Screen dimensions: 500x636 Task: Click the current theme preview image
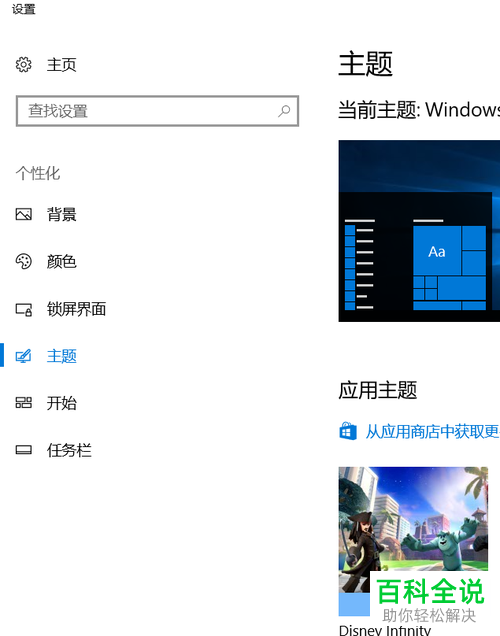[419, 231]
